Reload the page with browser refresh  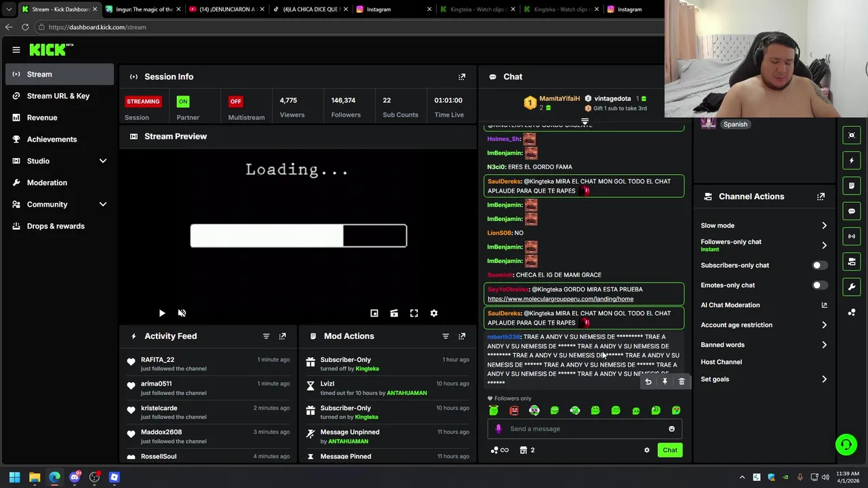pos(25,27)
